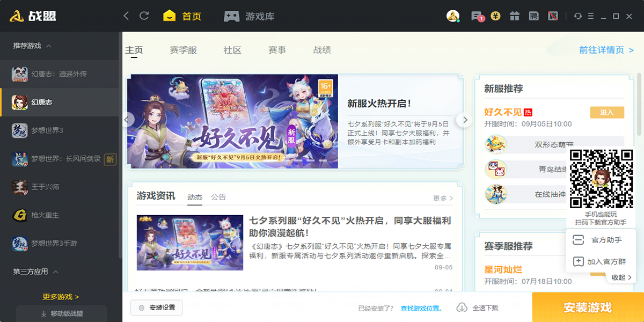The height and width of the screenshot is (322, 644).
Task: Click the refresh page icon
Action: [144, 16]
